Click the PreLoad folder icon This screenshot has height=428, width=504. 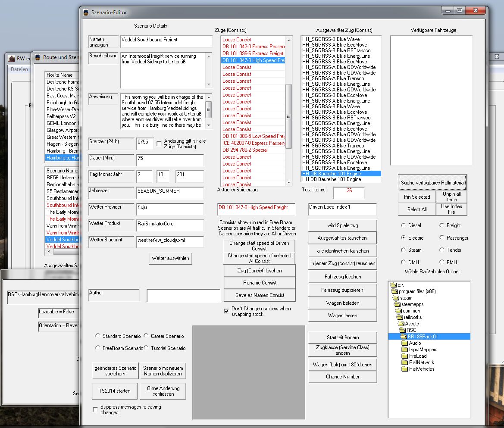coord(404,356)
